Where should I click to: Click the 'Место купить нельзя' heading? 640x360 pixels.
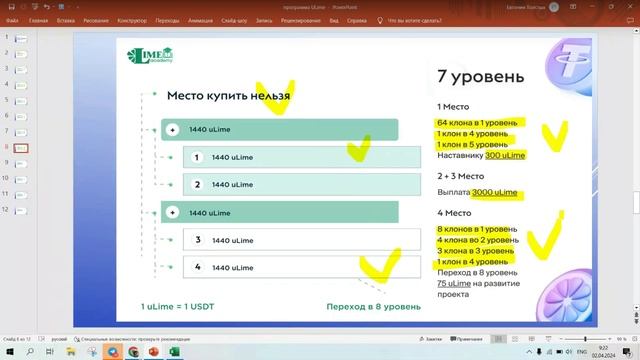click(x=229, y=96)
